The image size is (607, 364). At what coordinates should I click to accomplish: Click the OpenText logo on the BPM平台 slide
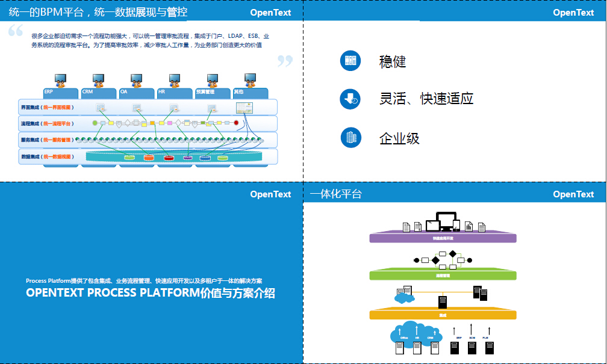pyautogui.click(x=270, y=13)
